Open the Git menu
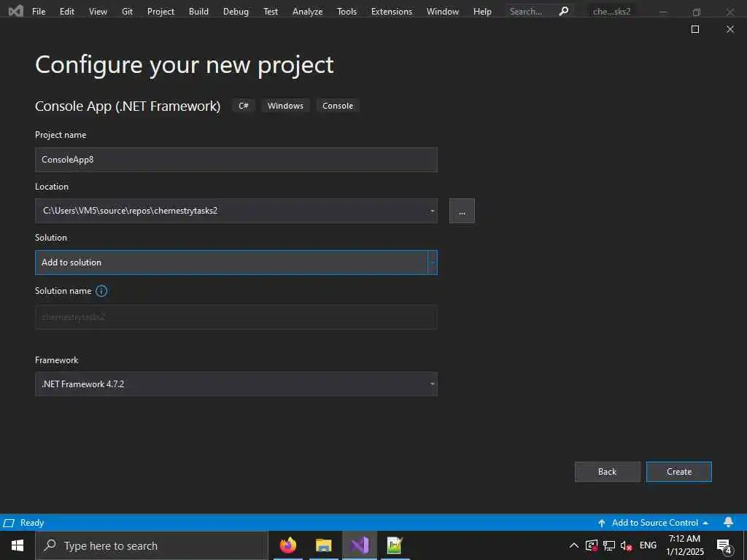This screenshot has height=560, width=747. pos(127,12)
